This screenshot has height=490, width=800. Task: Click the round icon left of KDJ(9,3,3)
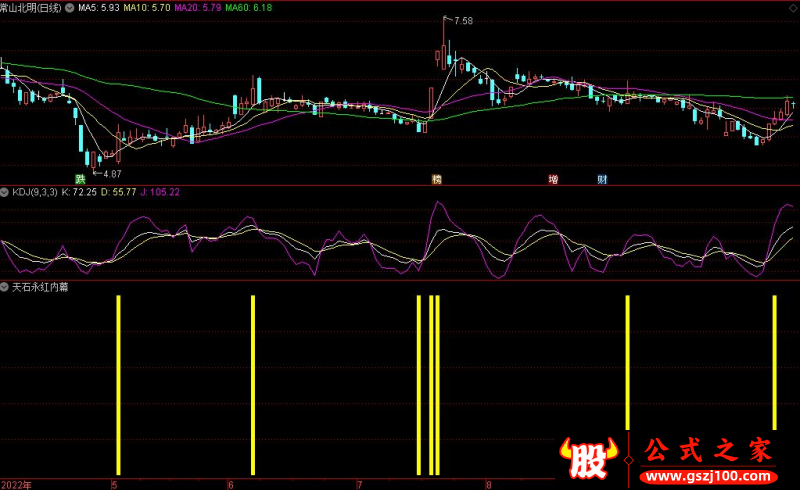(x=5, y=191)
